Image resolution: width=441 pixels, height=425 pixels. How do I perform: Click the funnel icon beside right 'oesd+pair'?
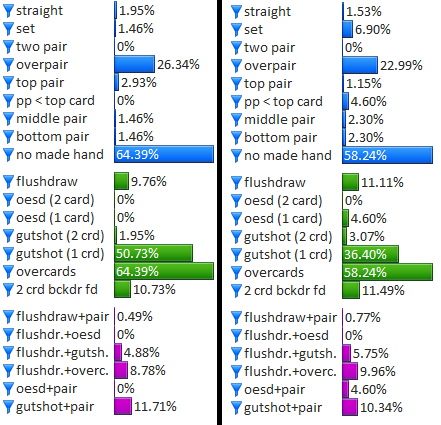click(x=236, y=390)
